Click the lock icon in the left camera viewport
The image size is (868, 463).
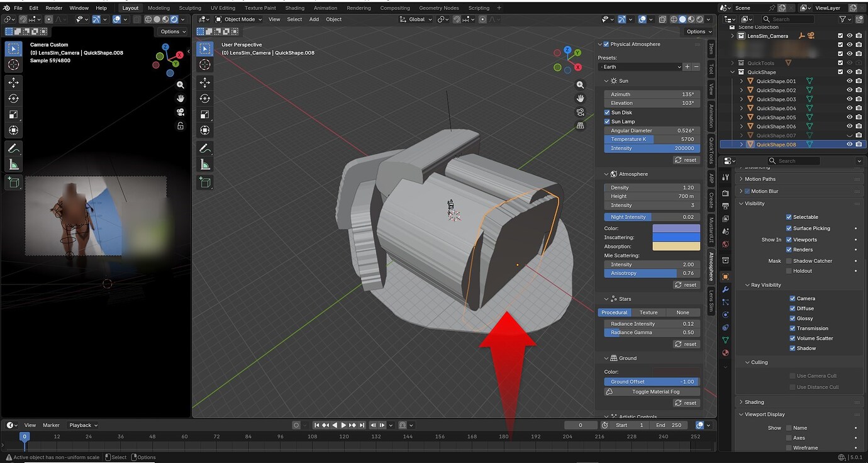[x=181, y=126]
